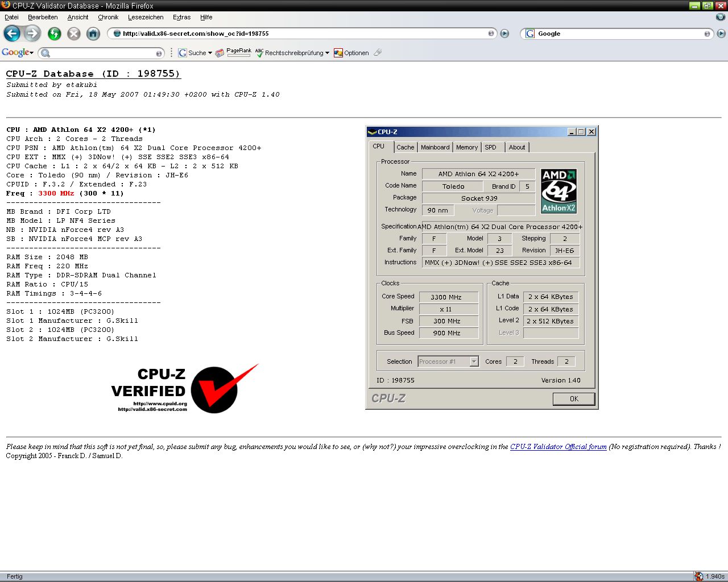Screen dimensions: 728x582
Task: Click the CPU-Z window title bar icon
Action: pos(373,132)
